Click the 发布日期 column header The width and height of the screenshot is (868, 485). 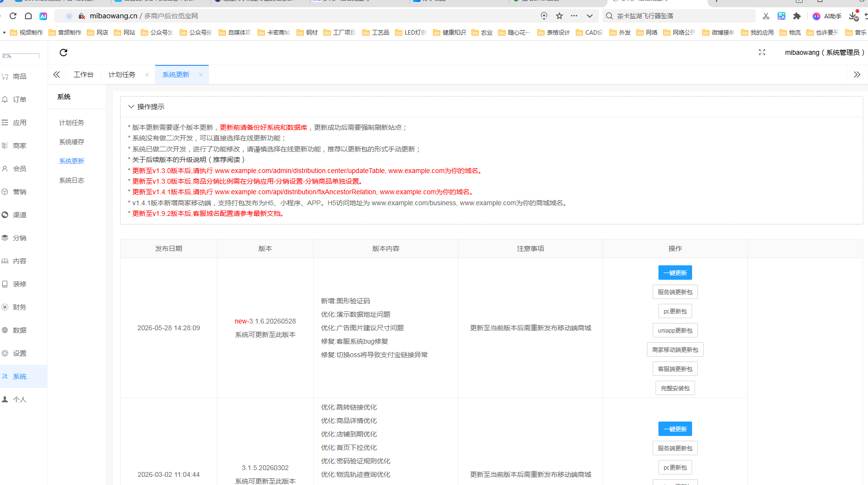169,249
